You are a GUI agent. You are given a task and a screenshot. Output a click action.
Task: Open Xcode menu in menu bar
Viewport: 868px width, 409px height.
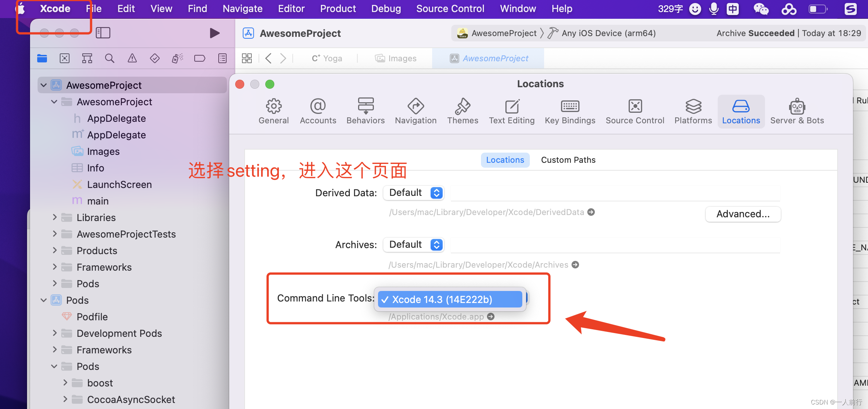pyautogui.click(x=54, y=8)
